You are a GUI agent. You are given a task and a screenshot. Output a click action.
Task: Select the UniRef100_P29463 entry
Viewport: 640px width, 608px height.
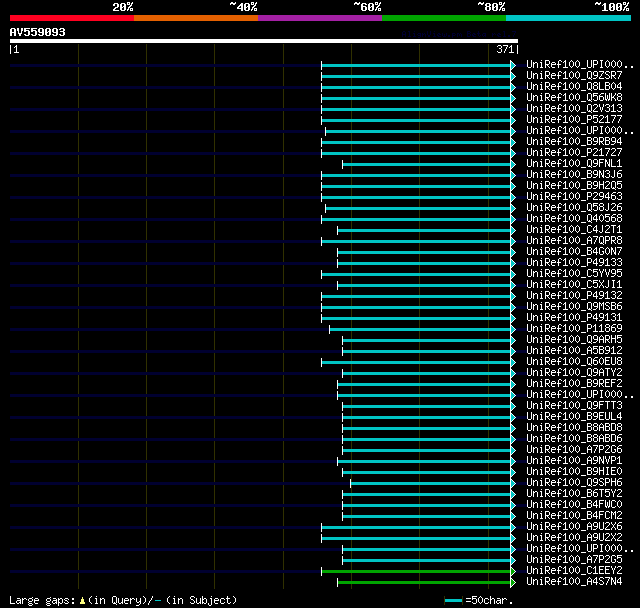point(574,197)
